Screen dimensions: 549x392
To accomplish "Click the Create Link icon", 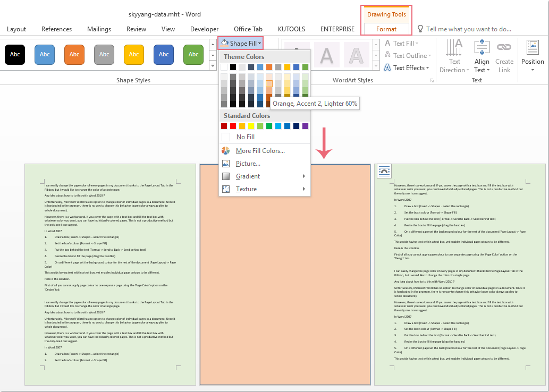I will coord(504,47).
